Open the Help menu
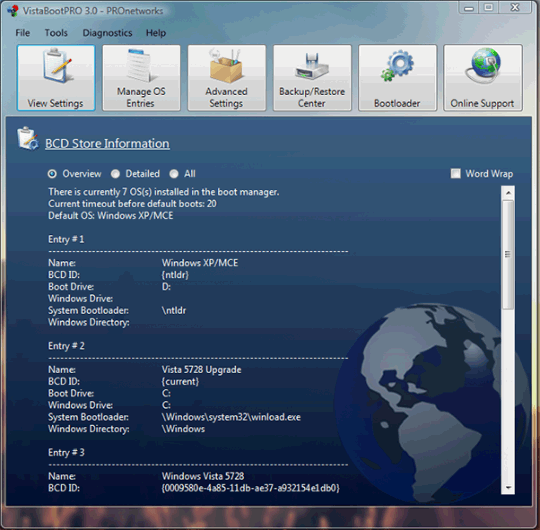The height and width of the screenshot is (530, 540). pos(156,33)
